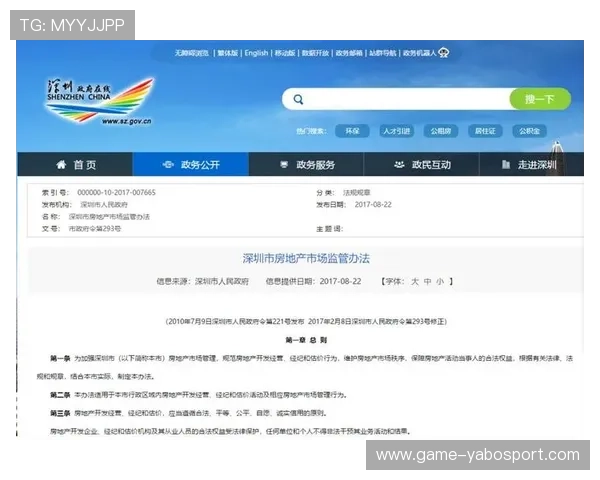Select the 公租房 hot search tag
The height and width of the screenshot is (480, 600).
coord(441,131)
